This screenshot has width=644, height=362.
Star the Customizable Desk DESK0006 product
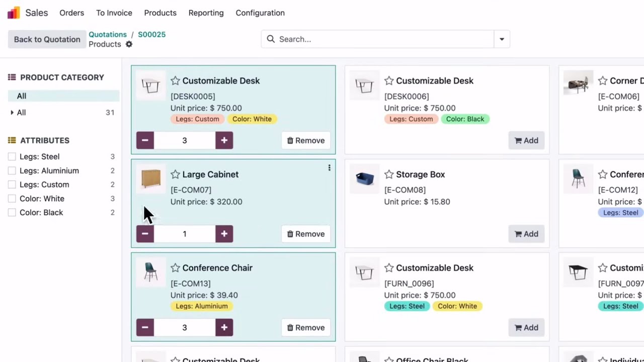pyautogui.click(x=389, y=81)
